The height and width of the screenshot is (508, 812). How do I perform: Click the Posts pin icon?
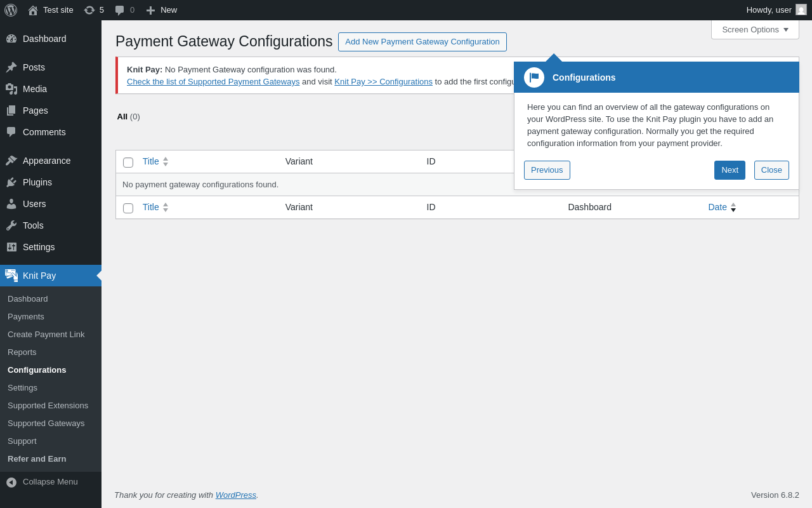point(11,67)
